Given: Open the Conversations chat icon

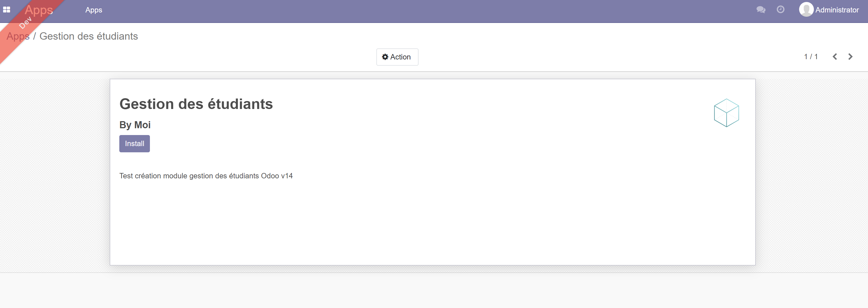Looking at the screenshot, I should point(761,10).
